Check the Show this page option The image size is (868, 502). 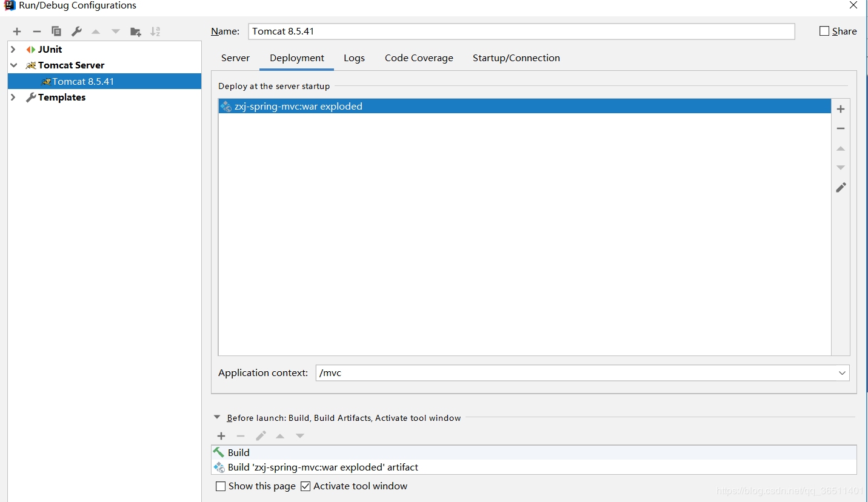pyautogui.click(x=221, y=486)
